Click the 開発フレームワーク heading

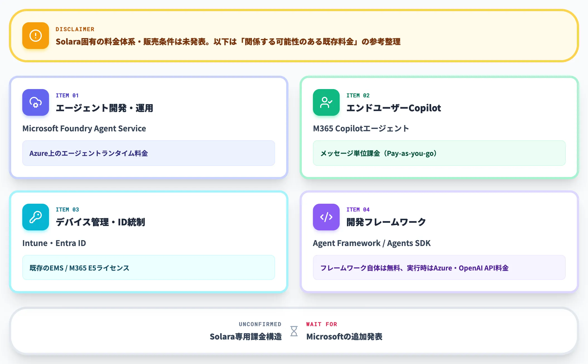point(386,222)
